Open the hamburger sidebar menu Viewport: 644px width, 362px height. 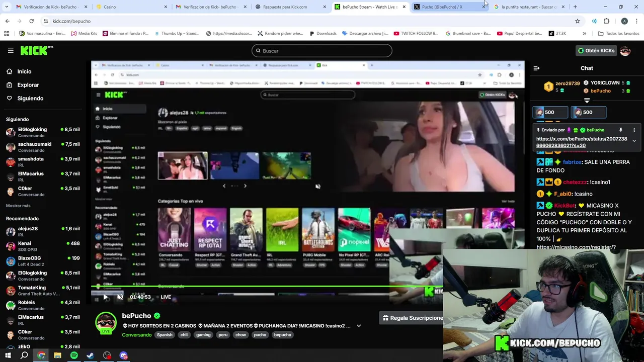click(11, 51)
